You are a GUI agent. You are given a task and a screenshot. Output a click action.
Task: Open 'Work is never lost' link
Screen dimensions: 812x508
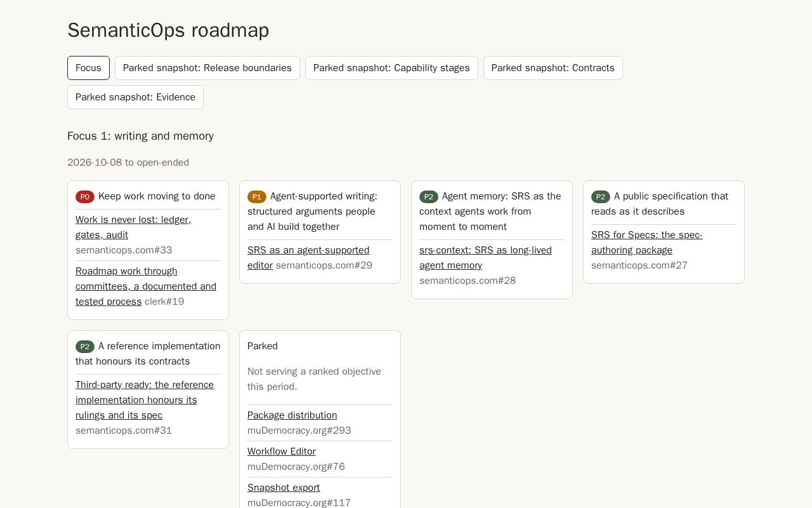(x=133, y=227)
